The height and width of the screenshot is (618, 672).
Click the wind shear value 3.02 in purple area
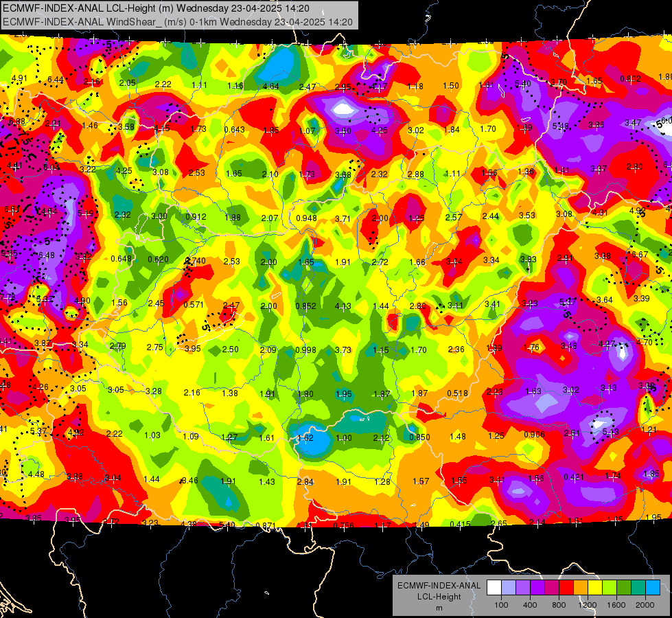570,389
